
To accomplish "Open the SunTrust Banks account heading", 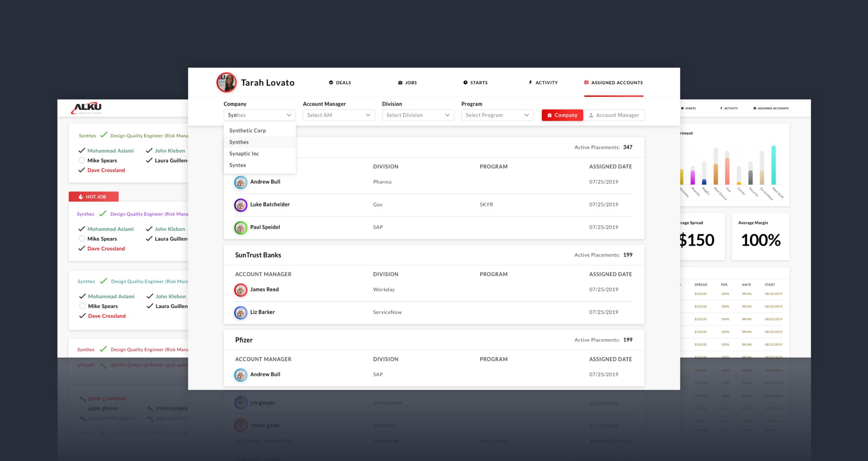I will 258,255.
